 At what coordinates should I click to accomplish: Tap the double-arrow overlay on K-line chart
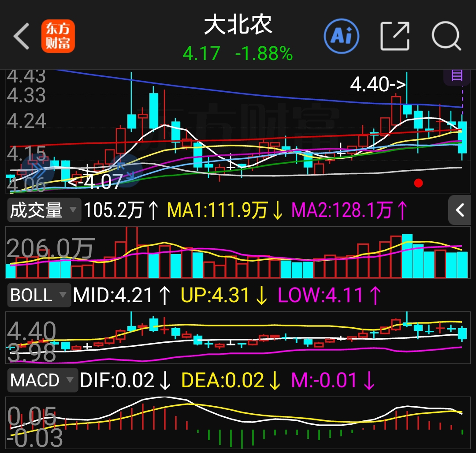(x=37, y=170)
